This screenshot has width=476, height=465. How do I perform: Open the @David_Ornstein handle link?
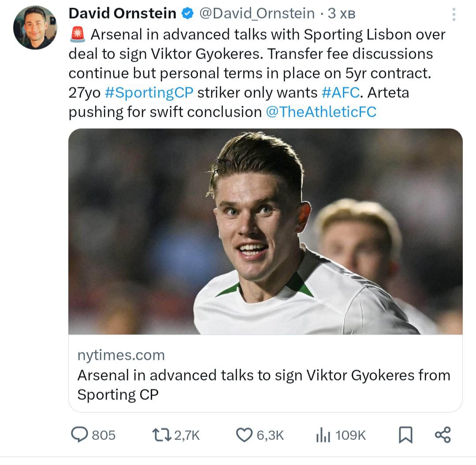pyautogui.click(x=257, y=14)
